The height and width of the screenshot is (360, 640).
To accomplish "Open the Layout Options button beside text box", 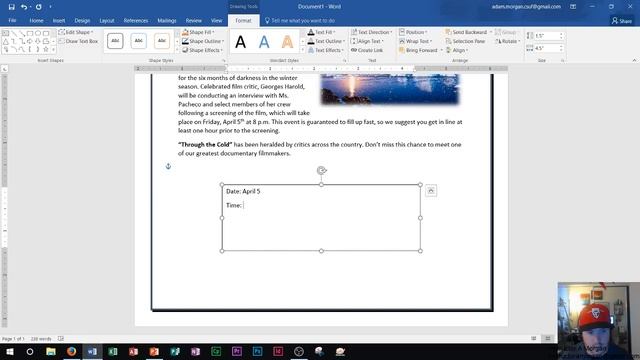I will [x=431, y=191].
